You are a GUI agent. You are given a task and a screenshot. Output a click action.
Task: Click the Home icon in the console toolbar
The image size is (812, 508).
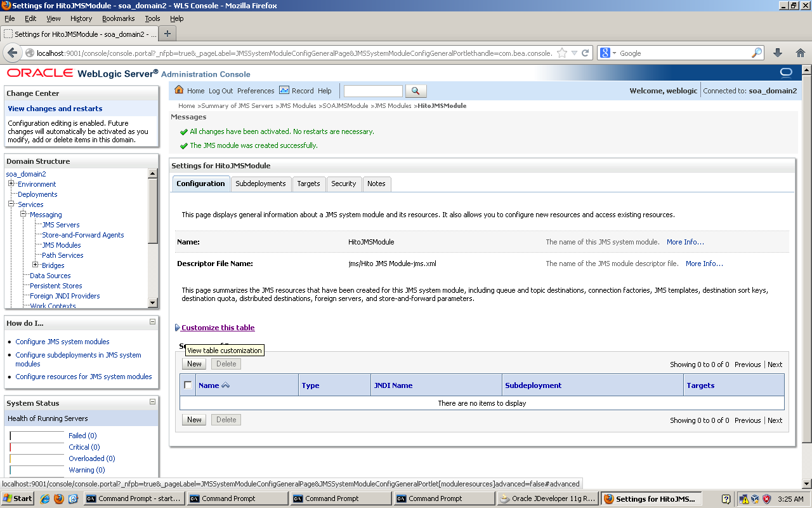tap(178, 90)
